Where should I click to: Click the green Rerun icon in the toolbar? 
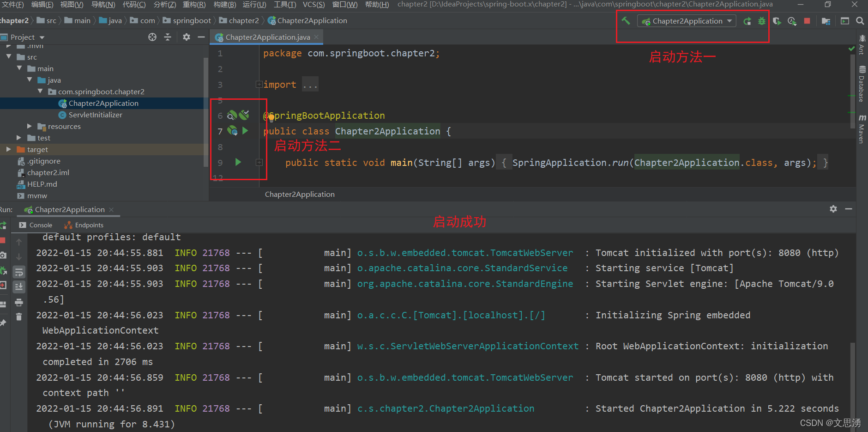tap(747, 21)
